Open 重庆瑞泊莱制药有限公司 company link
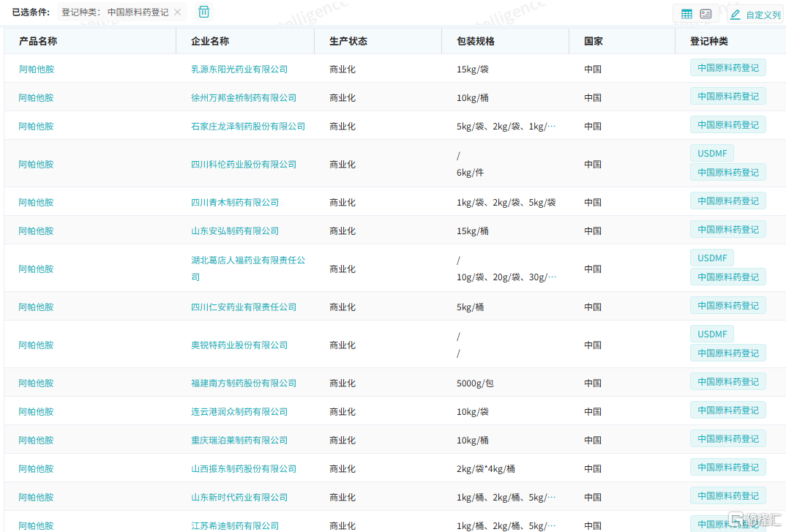 [239, 441]
